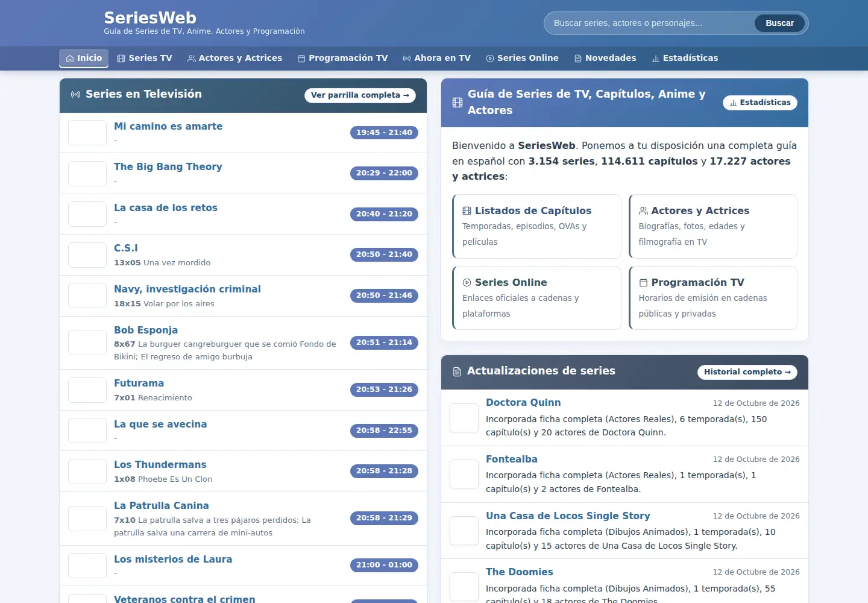Click the play icon beside Series Online nav
The width and height of the screenshot is (868, 603).
point(490,58)
